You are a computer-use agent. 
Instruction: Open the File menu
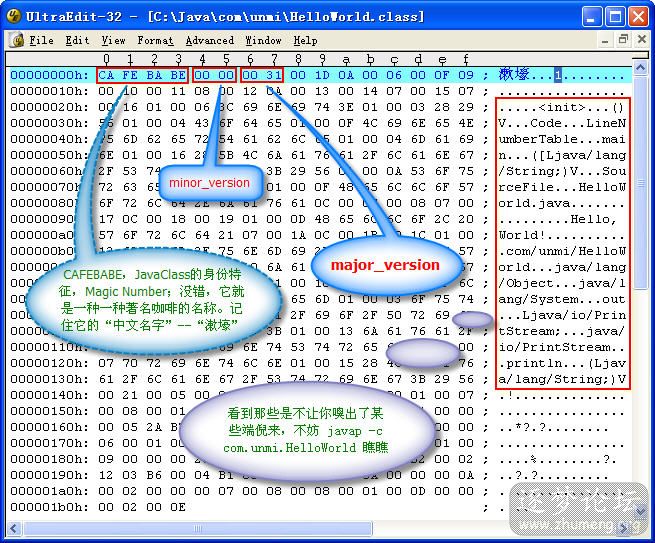point(41,41)
